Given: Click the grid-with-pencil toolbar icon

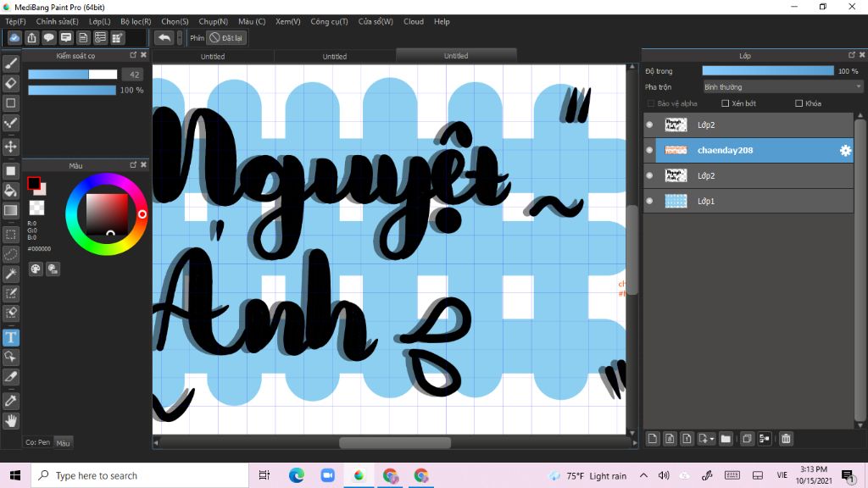Looking at the screenshot, I should [117, 37].
